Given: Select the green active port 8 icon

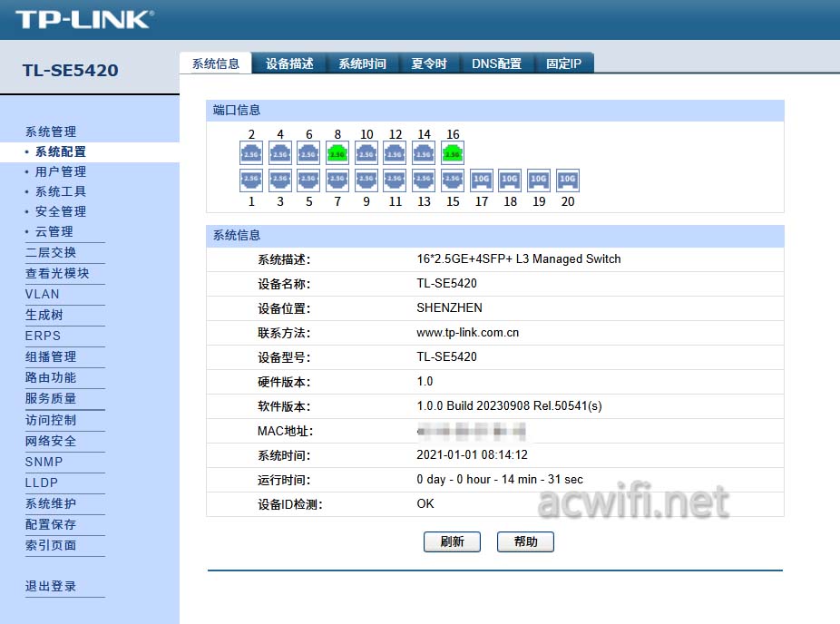Looking at the screenshot, I should (x=337, y=153).
